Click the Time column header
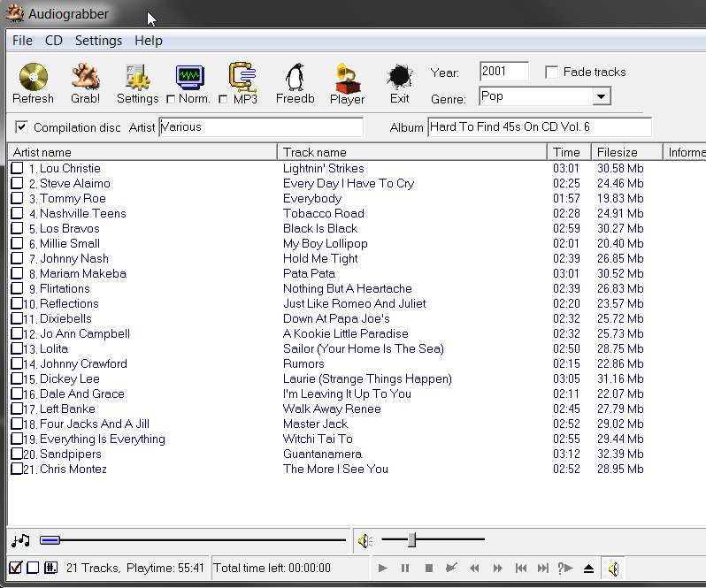 click(x=569, y=152)
